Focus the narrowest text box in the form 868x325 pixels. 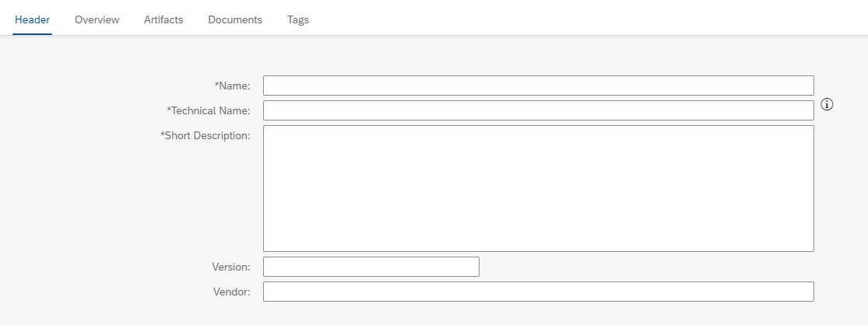coord(371,267)
